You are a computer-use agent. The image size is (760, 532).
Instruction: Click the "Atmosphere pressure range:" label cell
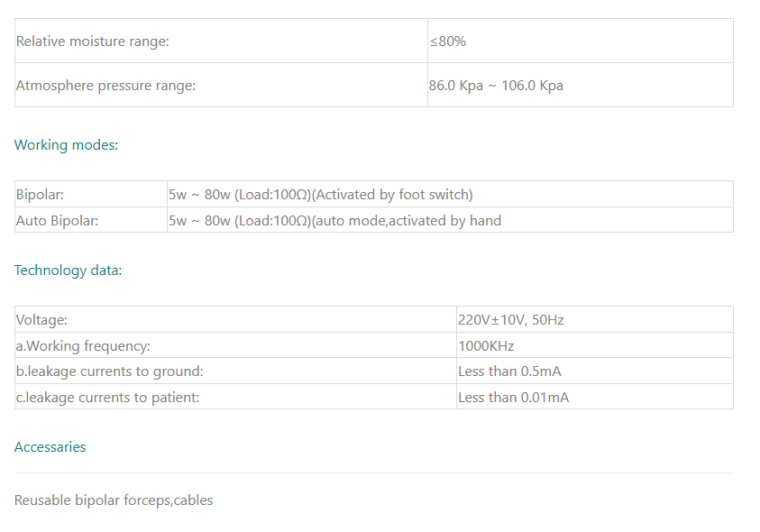[x=106, y=86]
